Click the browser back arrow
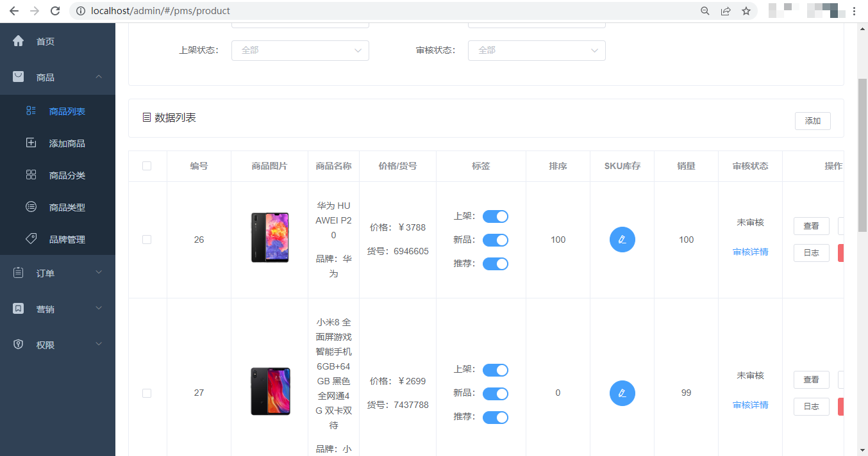Viewport: 868px width, 456px height. click(x=14, y=11)
